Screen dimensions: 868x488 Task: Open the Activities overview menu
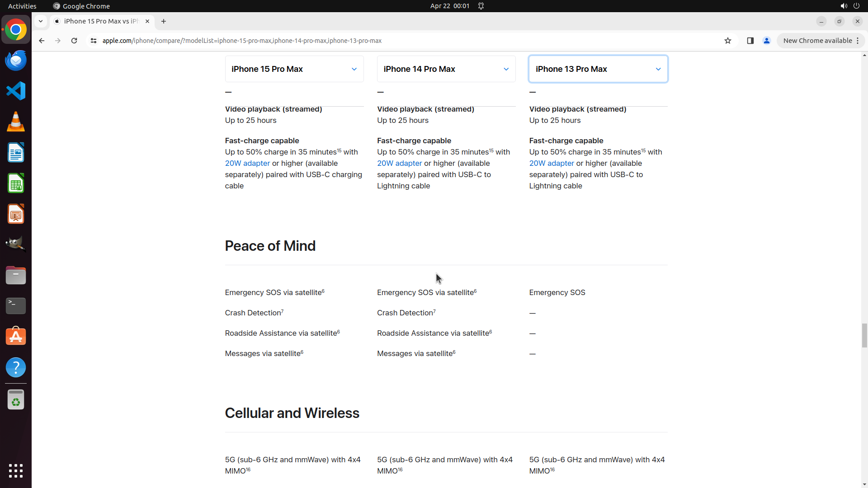pos(22,6)
